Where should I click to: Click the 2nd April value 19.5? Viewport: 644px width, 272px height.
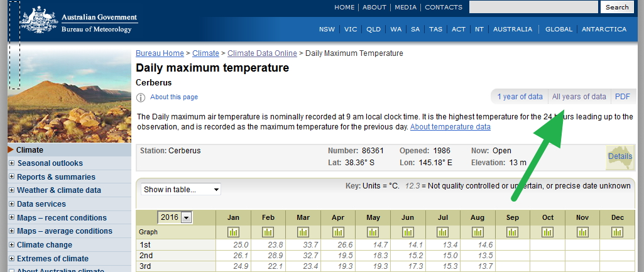coord(345,256)
